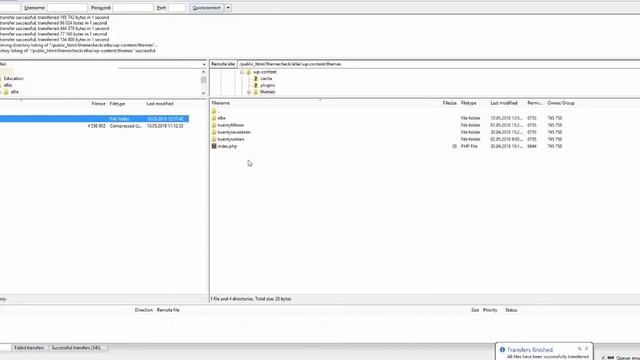Close the Transfers finished notification
The height and width of the screenshot is (360, 640).
[587, 349]
